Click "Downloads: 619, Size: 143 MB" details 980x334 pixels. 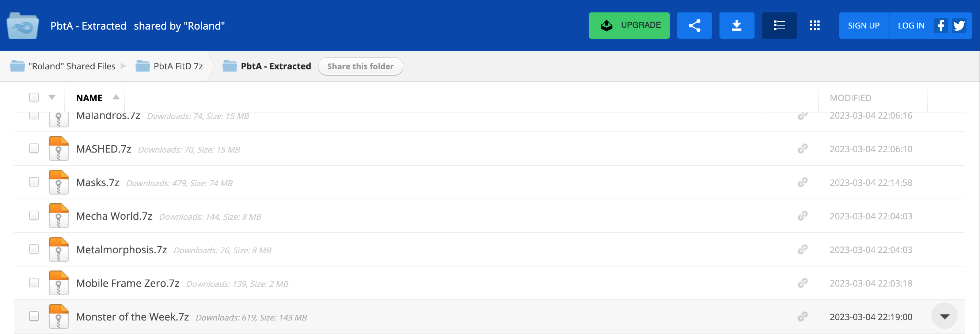pos(251,317)
